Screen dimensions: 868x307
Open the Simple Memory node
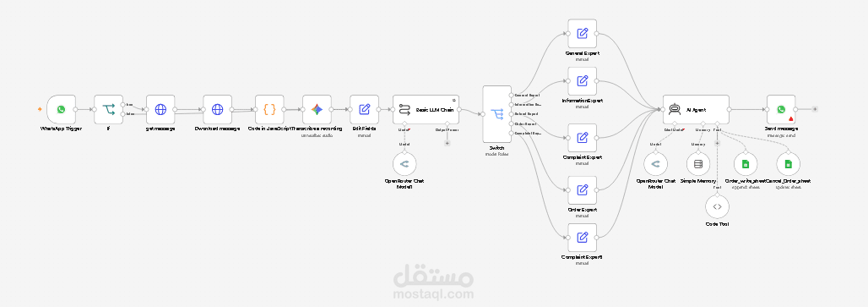point(698,164)
